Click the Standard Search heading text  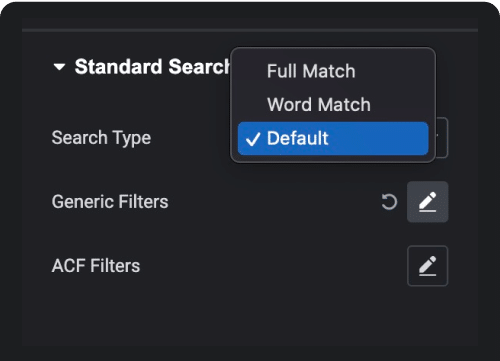[x=152, y=67]
